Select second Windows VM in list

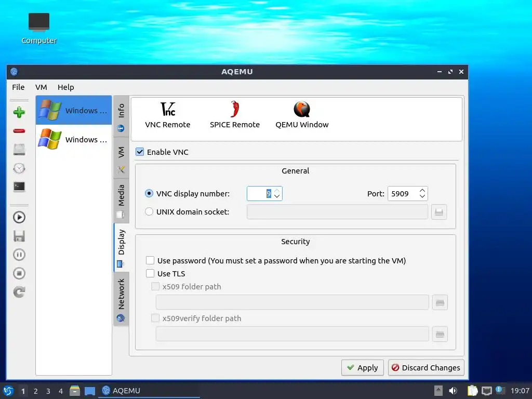pos(74,139)
